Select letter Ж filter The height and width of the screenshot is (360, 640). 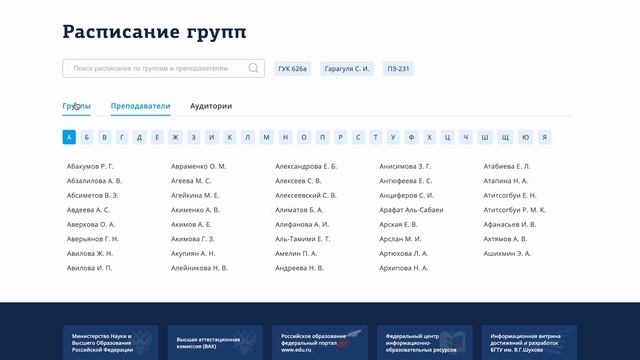(x=176, y=137)
